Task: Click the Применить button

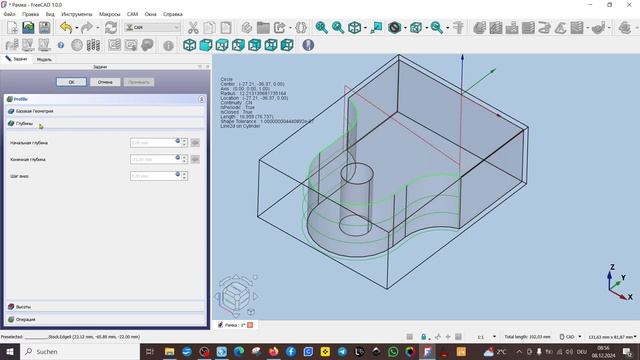Action: (x=139, y=82)
